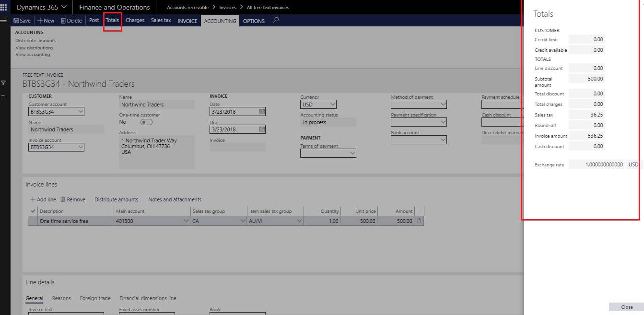
Task: Switch to the INVOICE tab
Action: [x=187, y=21]
